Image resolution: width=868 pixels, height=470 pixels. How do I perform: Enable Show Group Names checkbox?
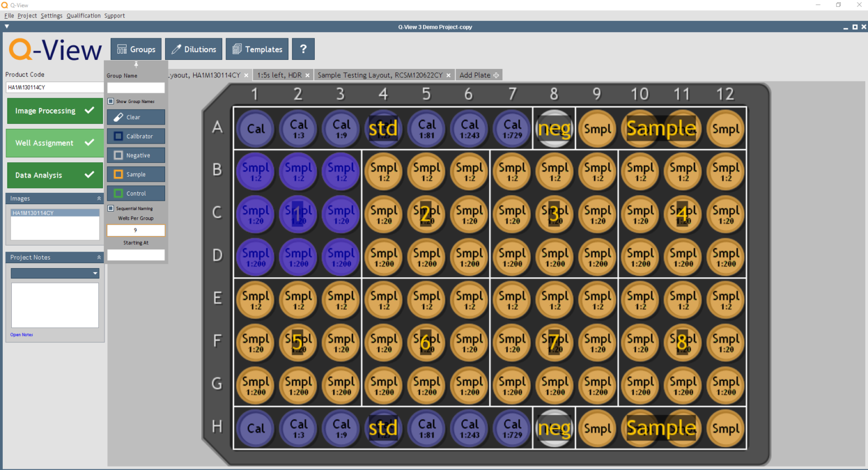[111, 101]
